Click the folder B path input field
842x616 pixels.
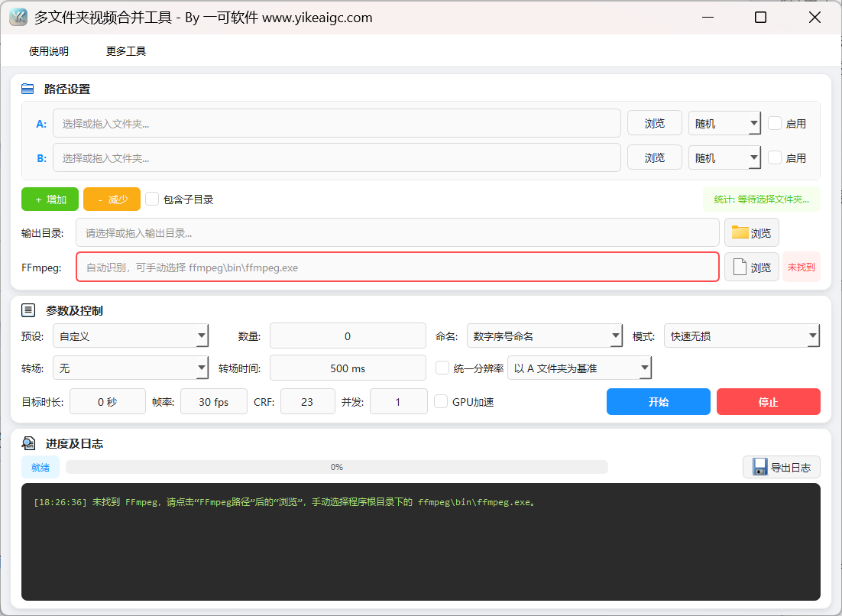pos(337,158)
